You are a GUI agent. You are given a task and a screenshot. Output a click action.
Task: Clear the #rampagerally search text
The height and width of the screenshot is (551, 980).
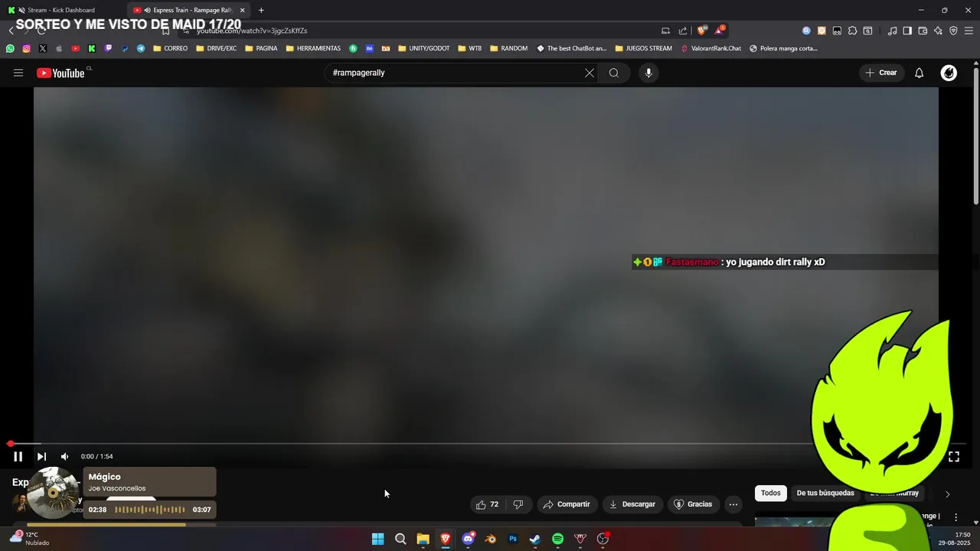tap(590, 73)
